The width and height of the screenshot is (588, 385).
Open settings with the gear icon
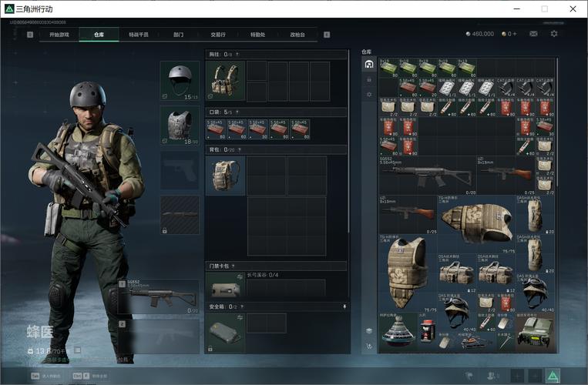pyautogui.click(x=553, y=34)
